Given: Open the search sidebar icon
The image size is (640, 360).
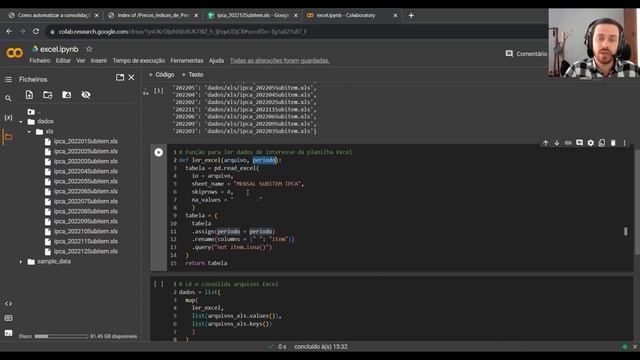Looking at the screenshot, I should [x=8, y=98].
